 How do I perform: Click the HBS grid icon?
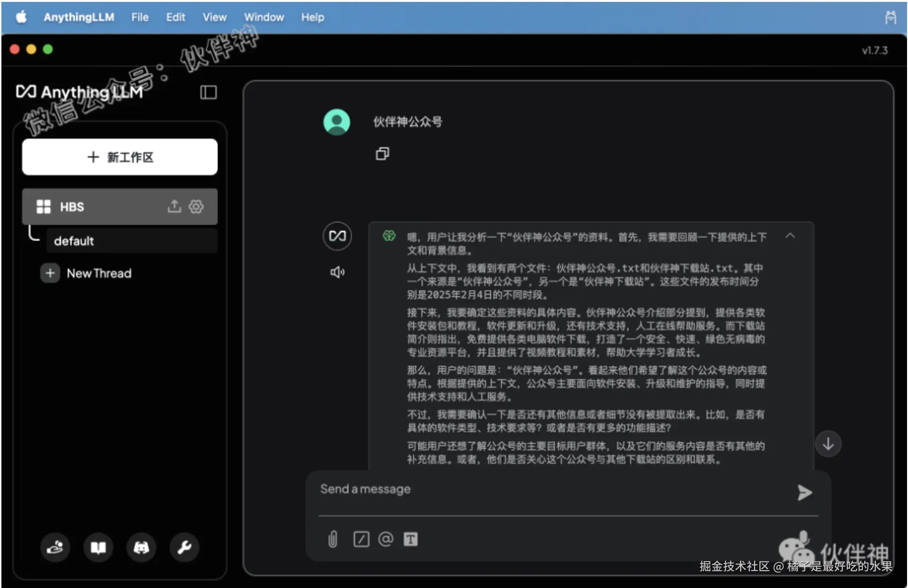click(x=44, y=207)
